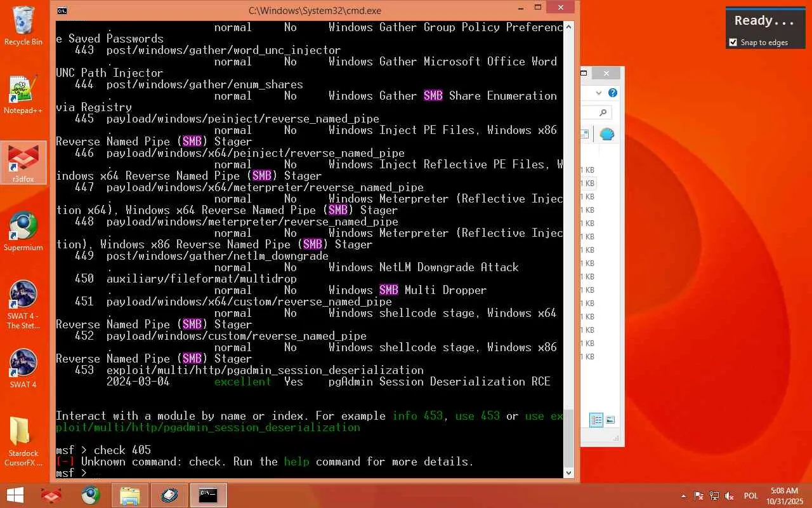Click the green 'help' command text
Viewport: 812px width, 508px height.
pyautogui.click(x=296, y=462)
